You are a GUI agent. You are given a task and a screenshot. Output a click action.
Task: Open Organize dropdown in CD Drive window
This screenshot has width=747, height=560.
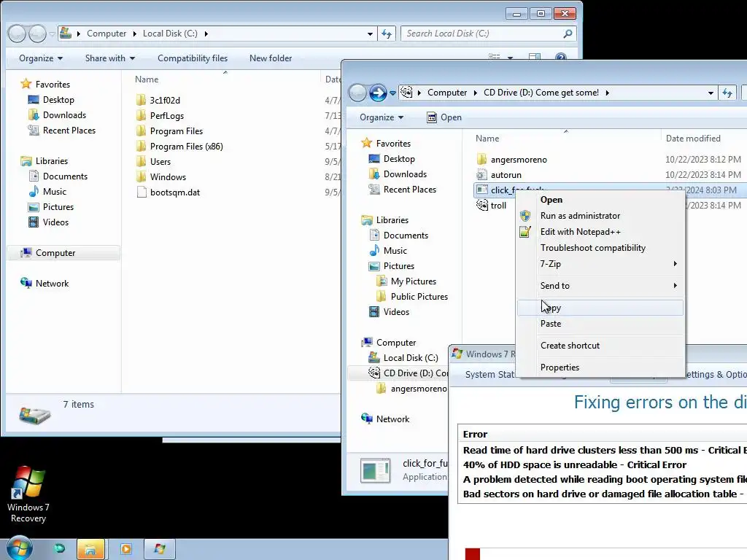[381, 117]
